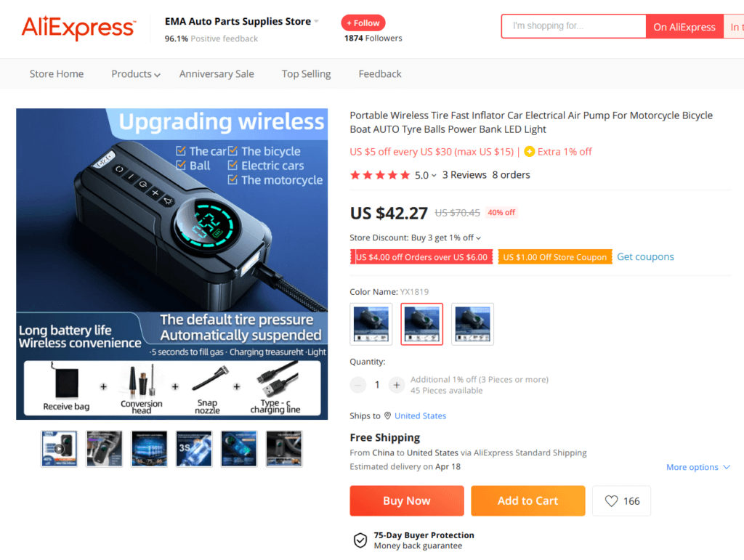Play the product video thumbnail
Image resolution: width=744 pixels, height=560 pixels.
pos(59,449)
